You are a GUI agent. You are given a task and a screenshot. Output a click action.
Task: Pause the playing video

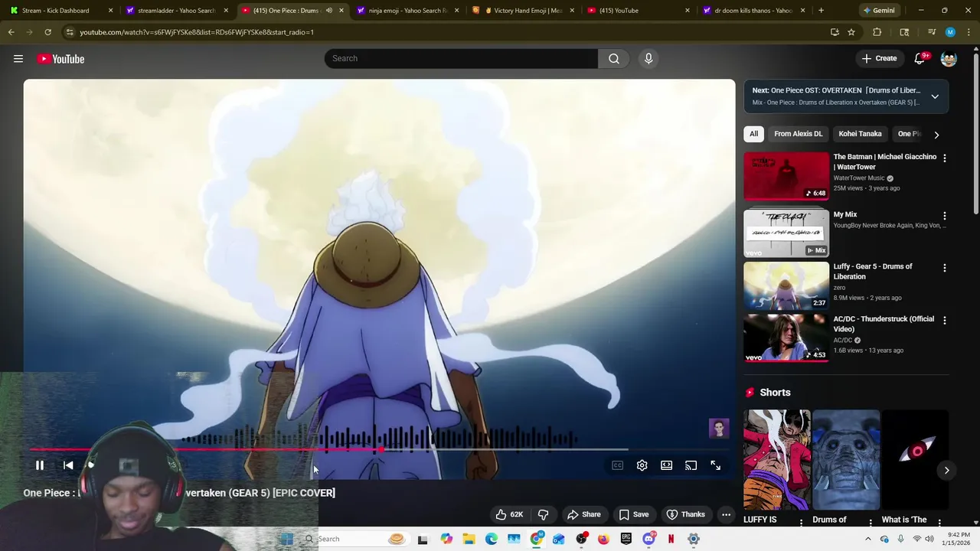pyautogui.click(x=40, y=465)
